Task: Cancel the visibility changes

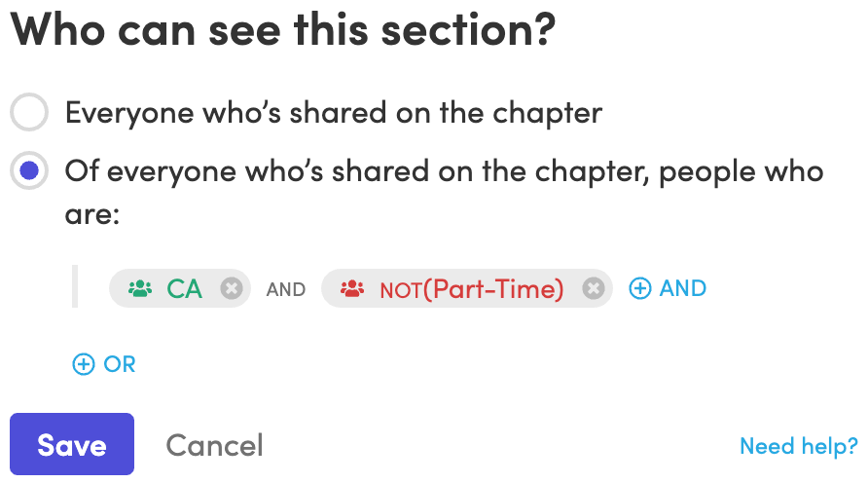Action: coord(214,445)
